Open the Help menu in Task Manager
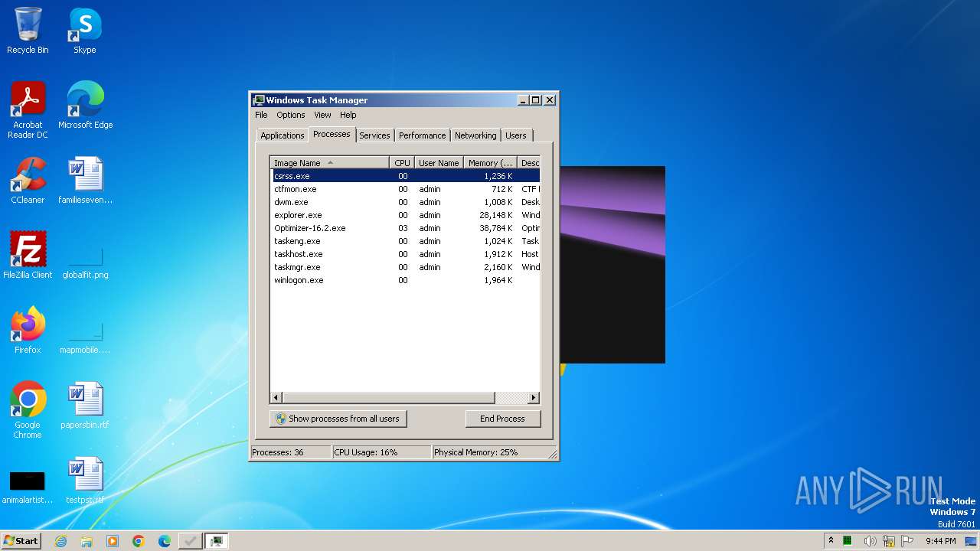 (x=348, y=115)
